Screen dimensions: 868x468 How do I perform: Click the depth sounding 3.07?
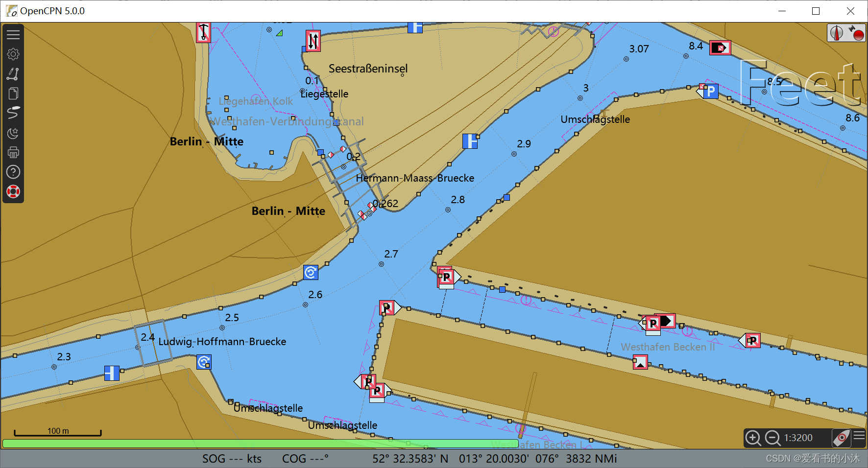(x=639, y=49)
